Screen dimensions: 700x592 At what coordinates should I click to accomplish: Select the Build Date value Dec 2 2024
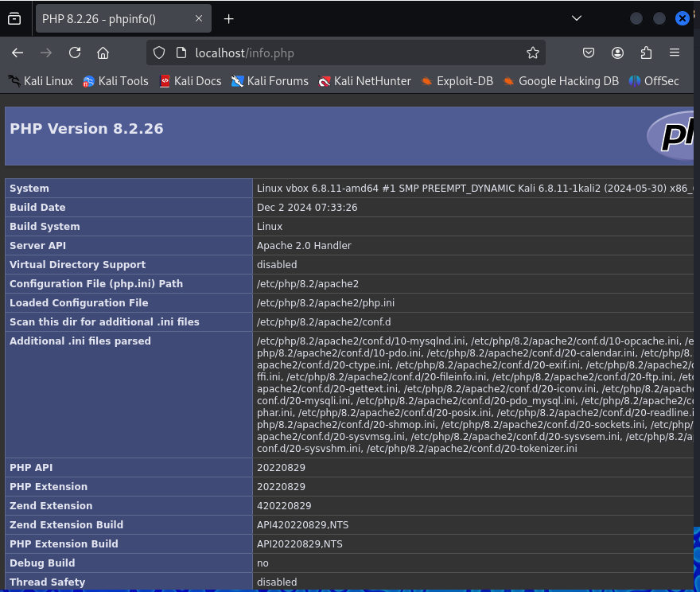(x=307, y=208)
